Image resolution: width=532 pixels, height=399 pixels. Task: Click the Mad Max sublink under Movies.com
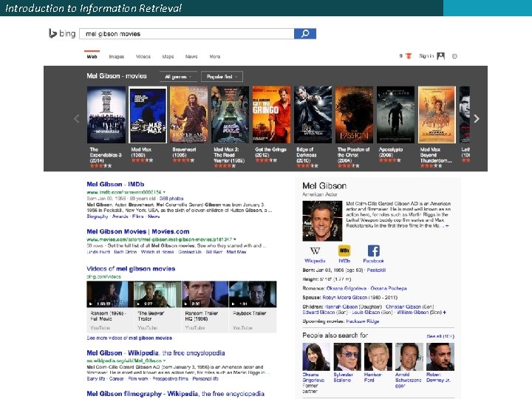[x=236, y=252]
